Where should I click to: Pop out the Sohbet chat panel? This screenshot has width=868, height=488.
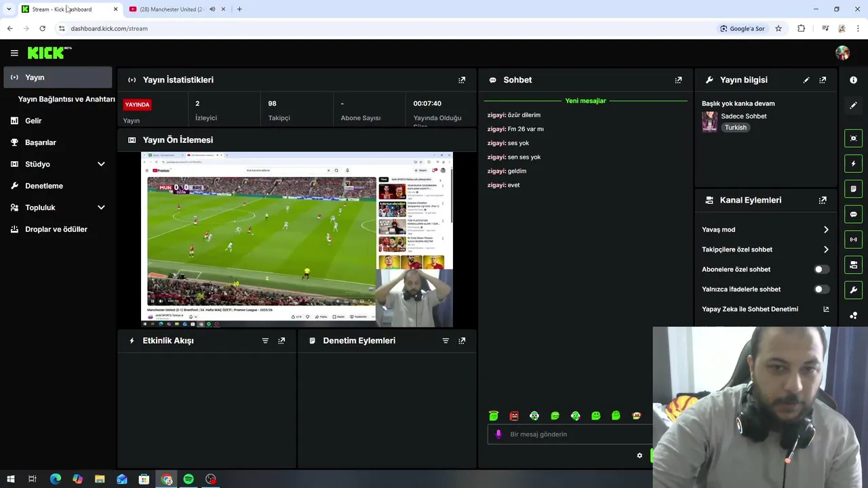point(678,80)
